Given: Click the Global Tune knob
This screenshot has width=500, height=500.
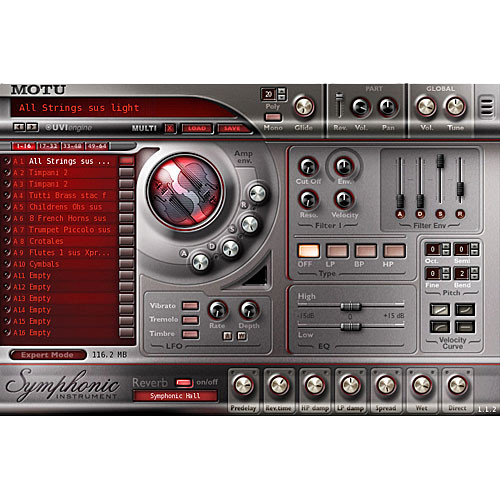Looking at the screenshot, I should 456,107.
